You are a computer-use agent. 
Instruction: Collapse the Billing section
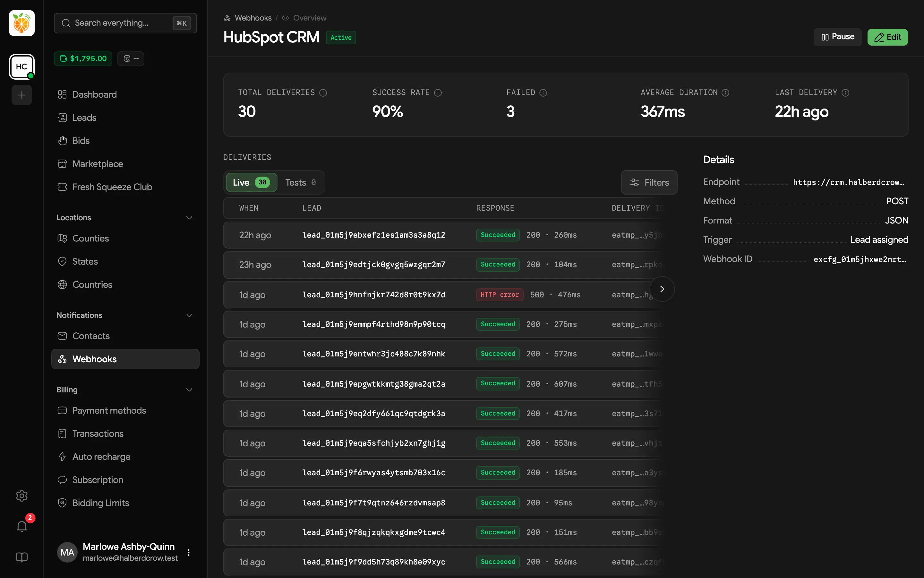coord(189,390)
